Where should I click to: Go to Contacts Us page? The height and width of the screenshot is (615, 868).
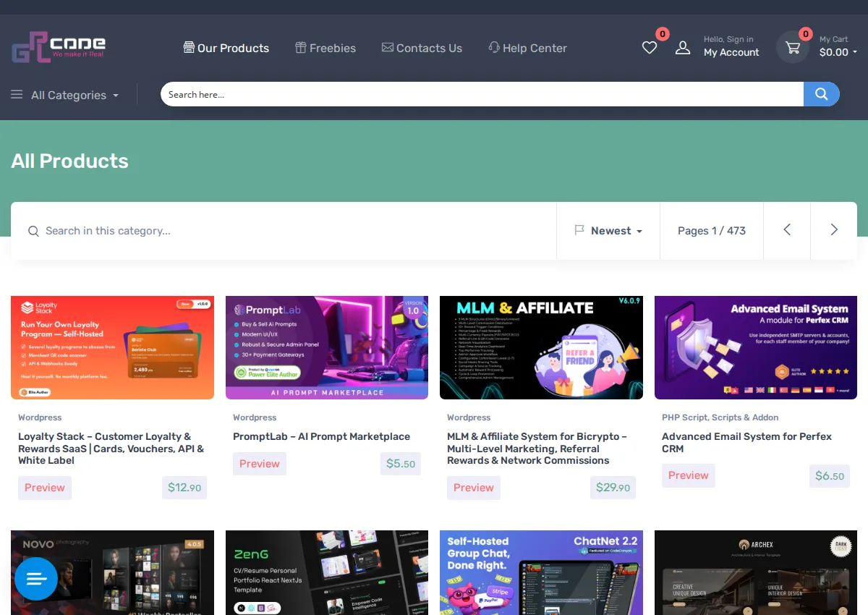coord(422,48)
